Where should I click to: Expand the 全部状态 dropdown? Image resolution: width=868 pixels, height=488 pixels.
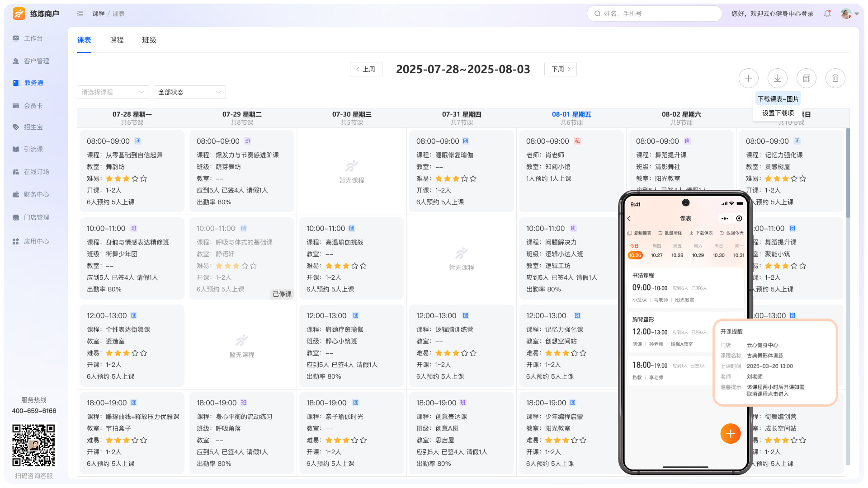tap(189, 92)
